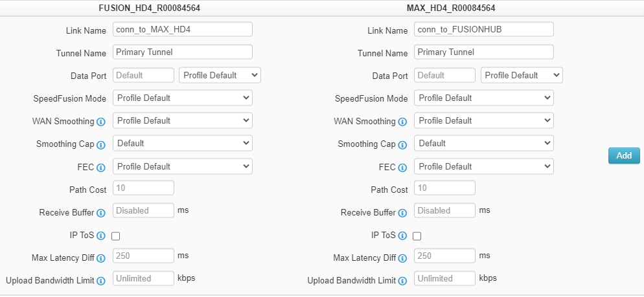Click Max Latency Diff field for MAX_HD4
Image resolution: width=644 pixels, height=297 pixels.
(x=444, y=256)
